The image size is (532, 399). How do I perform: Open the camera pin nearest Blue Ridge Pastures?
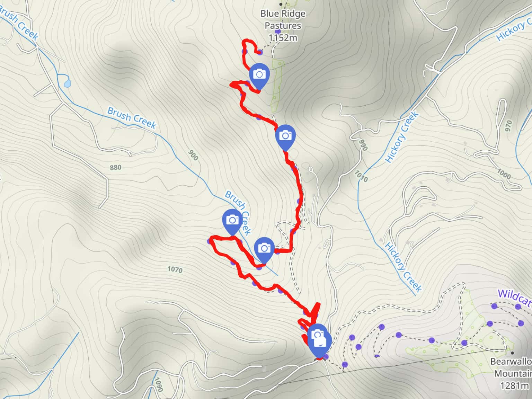pos(259,76)
